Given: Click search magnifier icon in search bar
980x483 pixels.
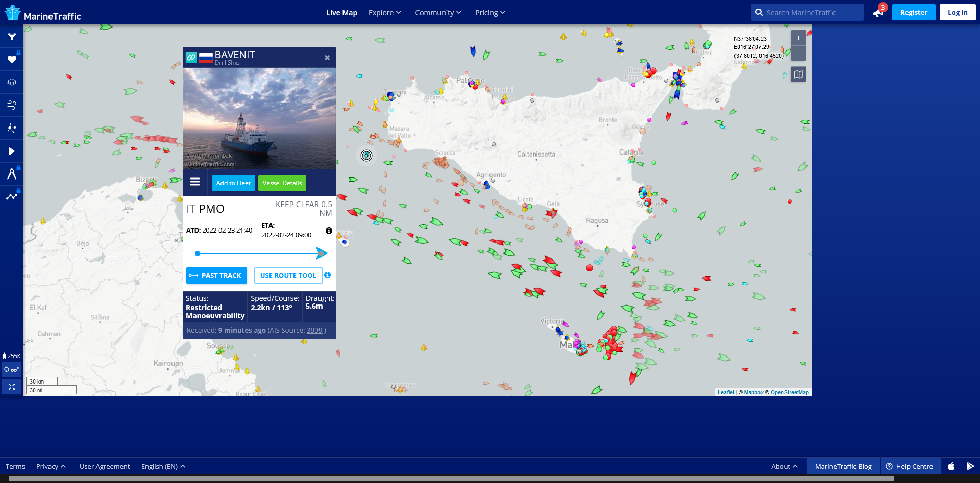Looking at the screenshot, I should [759, 12].
